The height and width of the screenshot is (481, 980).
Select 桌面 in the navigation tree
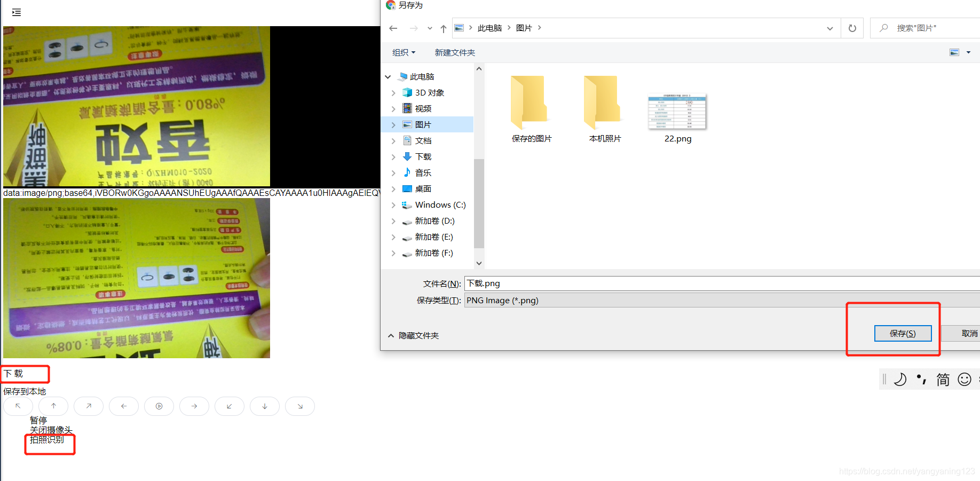coord(423,189)
